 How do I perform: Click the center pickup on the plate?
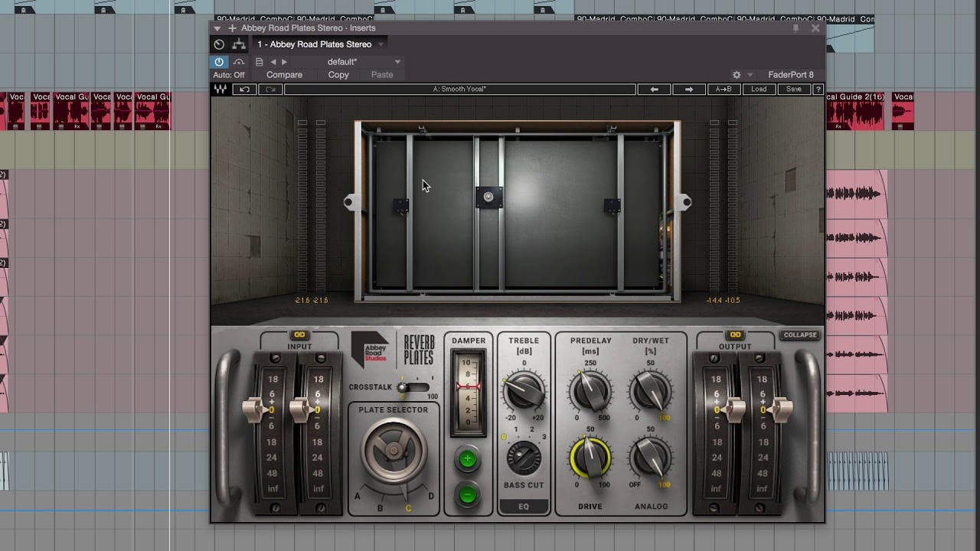pos(488,197)
